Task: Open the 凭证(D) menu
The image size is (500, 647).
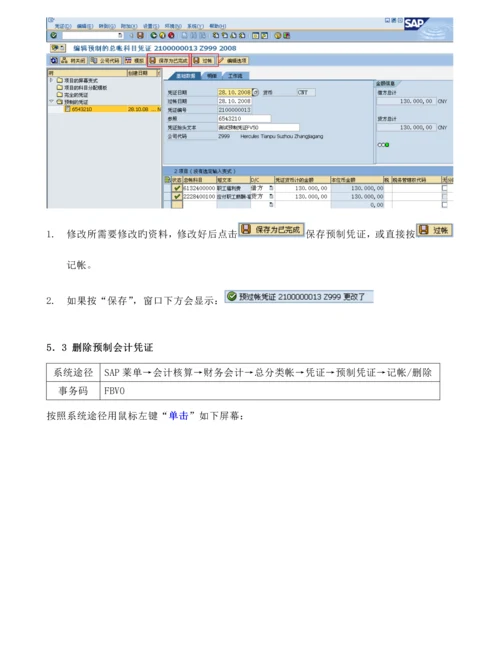Action: 63,26
